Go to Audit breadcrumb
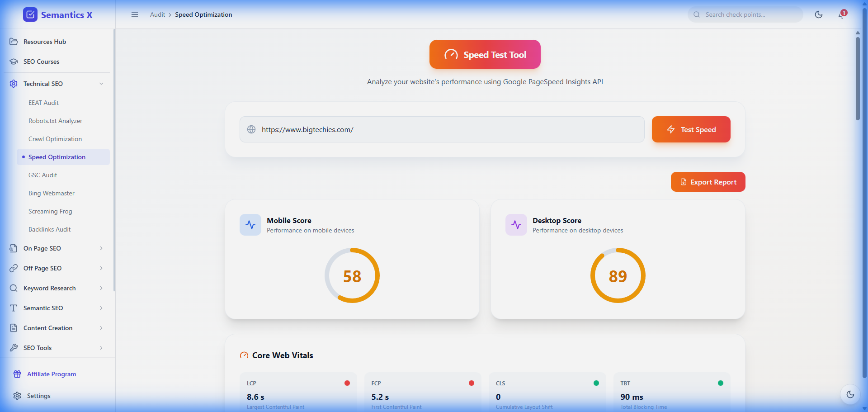Screen dimensions: 868x412 click(157, 14)
